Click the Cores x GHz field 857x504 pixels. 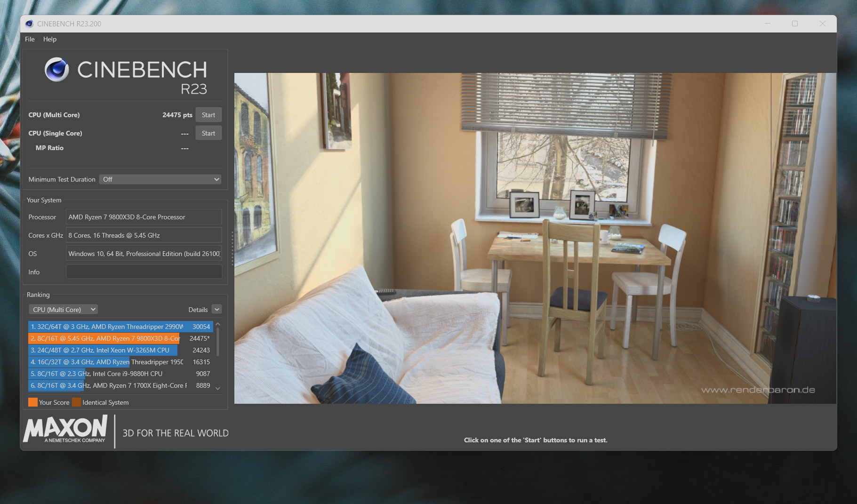click(144, 235)
